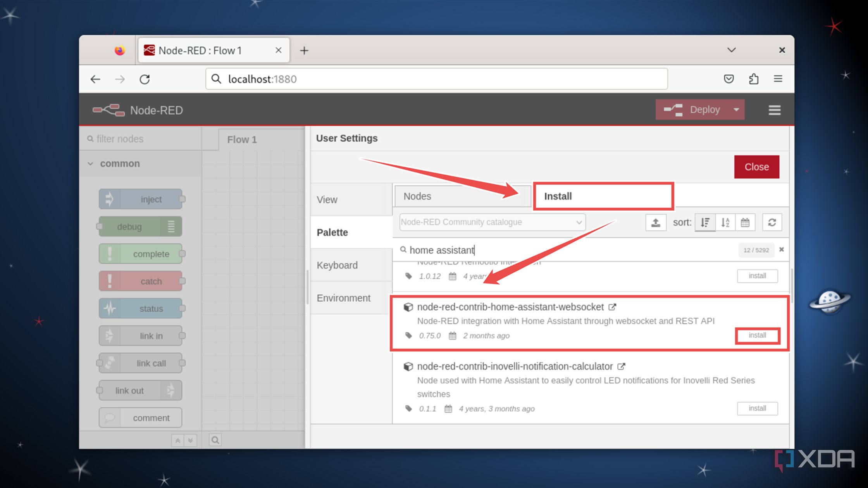The height and width of the screenshot is (488, 868).
Task: Open the Keyboard settings section
Action: (337, 265)
